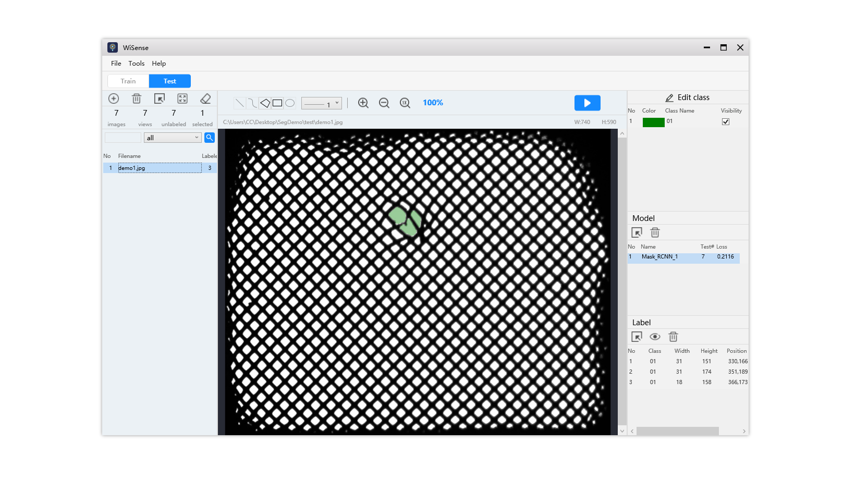This screenshot has width=868, height=480.
Task: Select the polygon drawing tool
Action: click(x=265, y=103)
